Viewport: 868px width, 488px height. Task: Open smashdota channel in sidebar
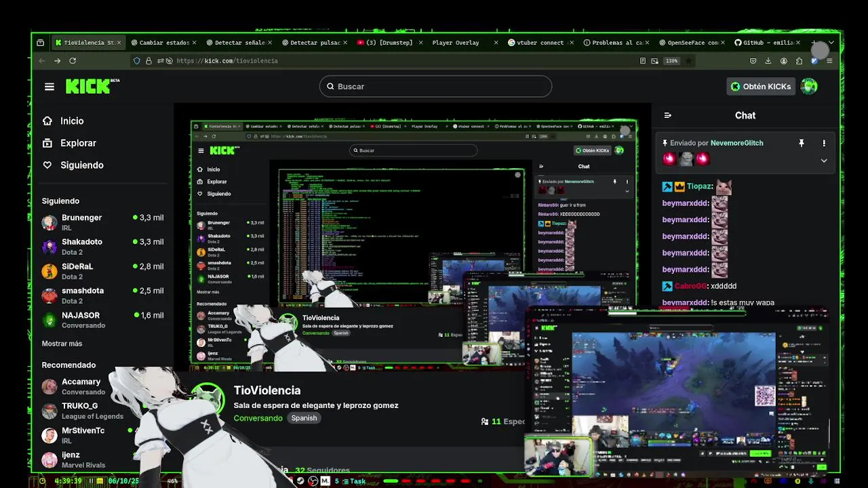coord(103,296)
